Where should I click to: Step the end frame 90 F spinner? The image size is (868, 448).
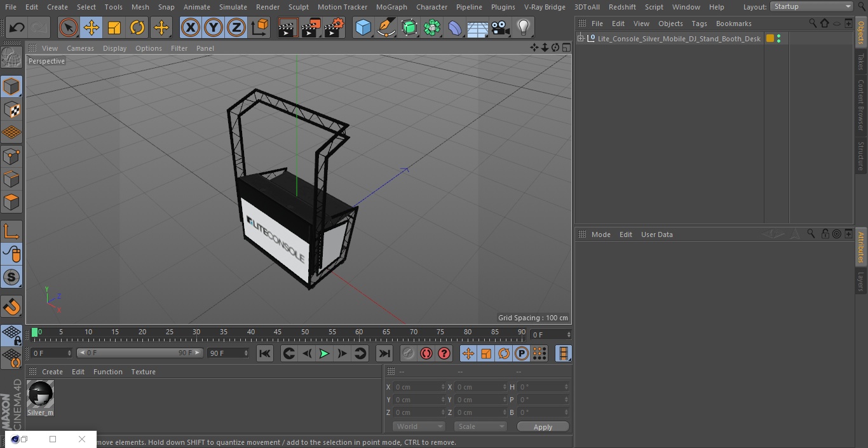[246, 353]
